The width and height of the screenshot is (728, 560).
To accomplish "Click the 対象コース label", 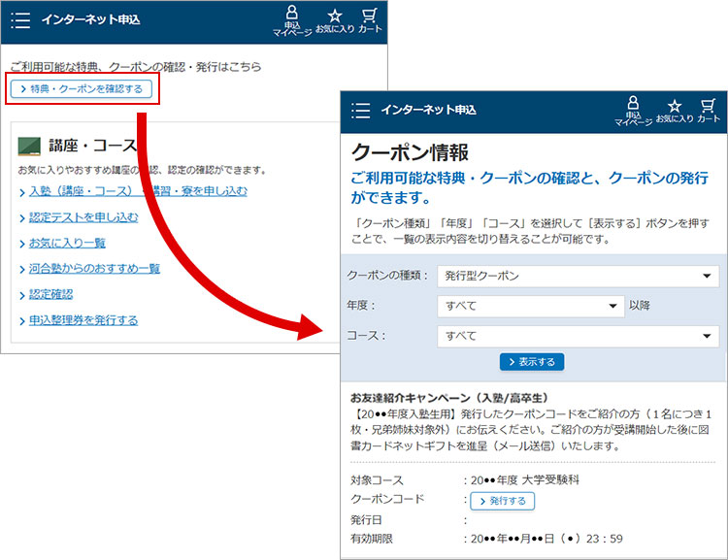I will pos(377,480).
